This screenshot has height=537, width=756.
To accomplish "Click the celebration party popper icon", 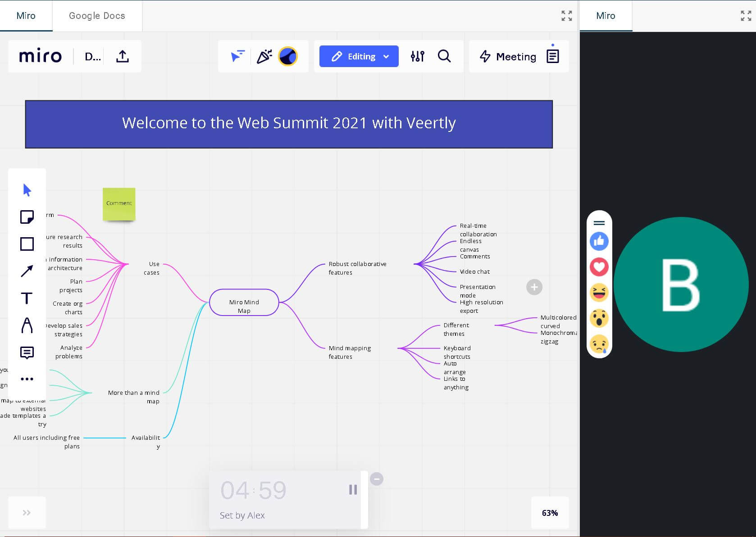I will [x=264, y=56].
